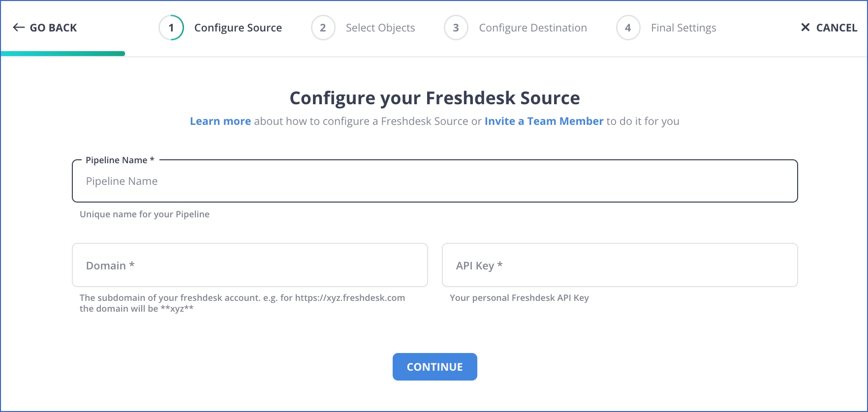This screenshot has height=412, width=868.
Task: Click inside the Pipeline Name field
Action: pyautogui.click(x=434, y=181)
